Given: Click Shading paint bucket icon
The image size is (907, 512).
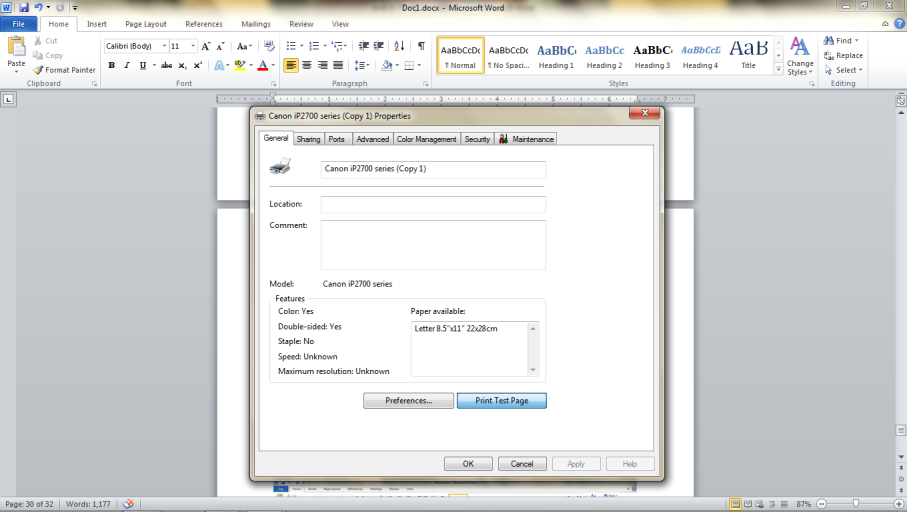Looking at the screenshot, I should 386,65.
